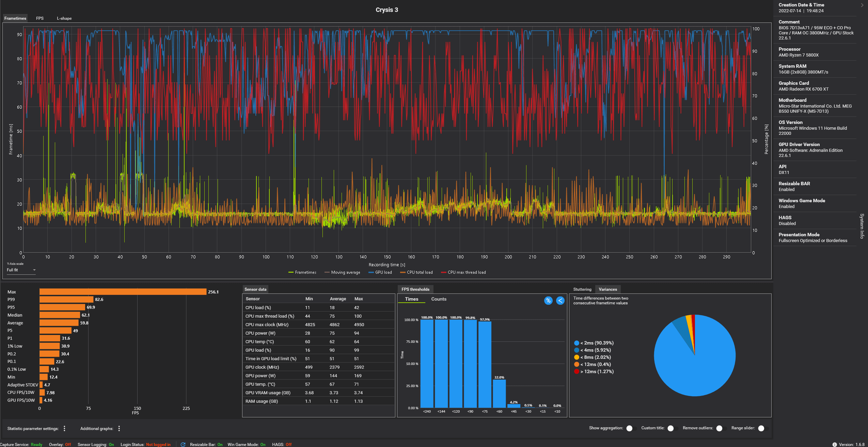The image size is (868, 447).
Task: Click the blue '< 2ms' pie legend dot
Action: 577,343
